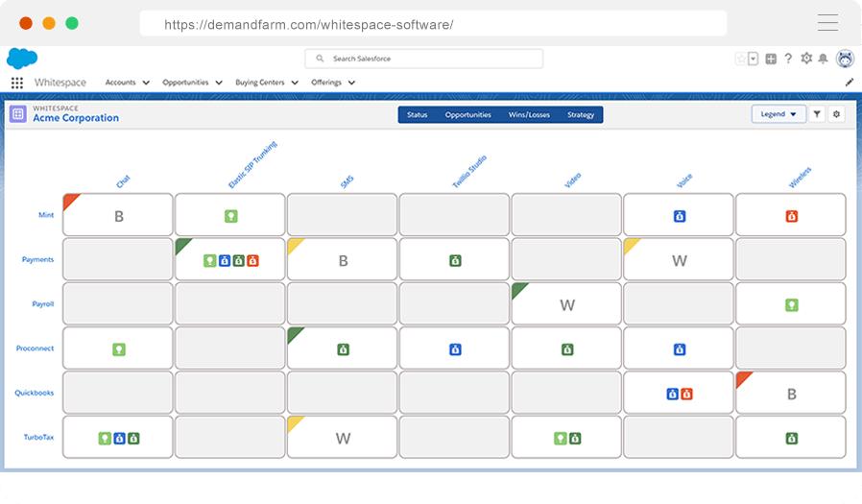Select the B cell for Quickbooks Wireless
The width and height of the screenshot is (862, 504).
(x=791, y=393)
